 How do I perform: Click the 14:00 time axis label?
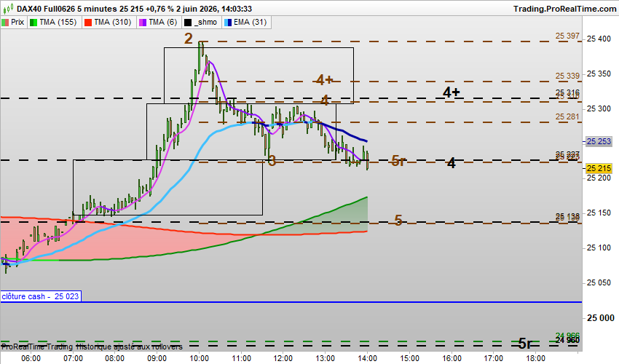pyautogui.click(x=367, y=358)
